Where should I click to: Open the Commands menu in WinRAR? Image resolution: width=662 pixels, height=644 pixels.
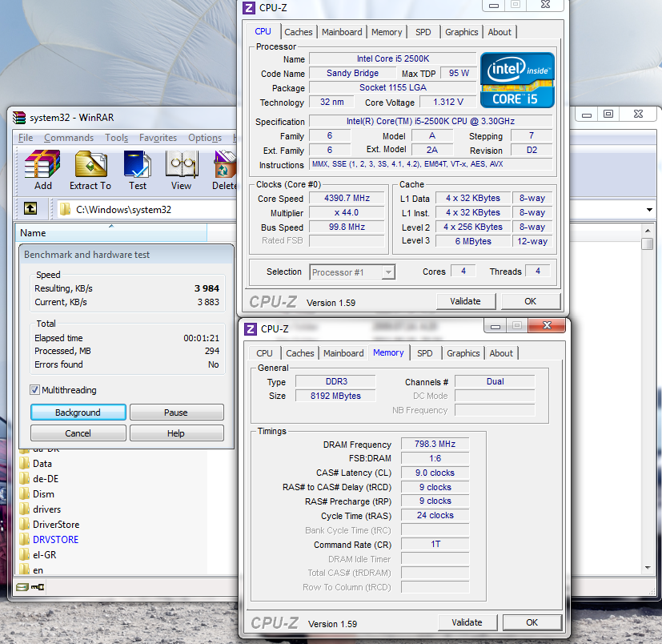(69, 138)
